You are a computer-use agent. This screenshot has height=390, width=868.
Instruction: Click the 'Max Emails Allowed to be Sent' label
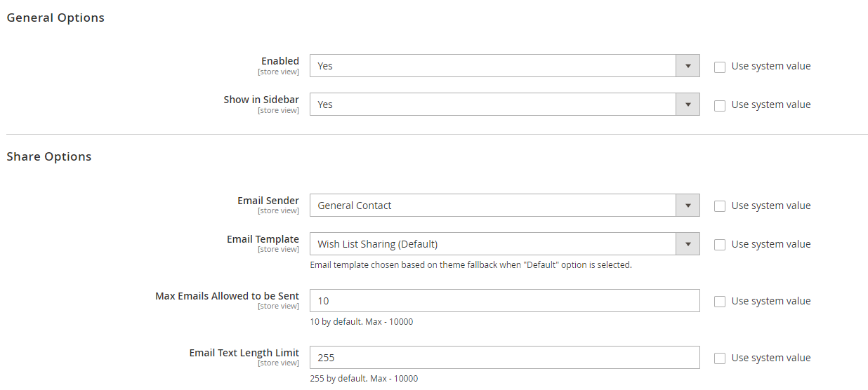[227, 296]
